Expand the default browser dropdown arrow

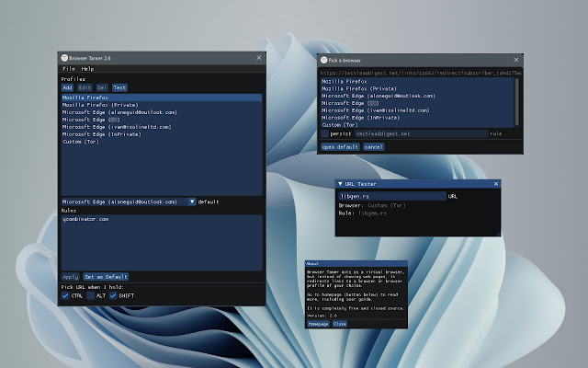click(192, 201)
